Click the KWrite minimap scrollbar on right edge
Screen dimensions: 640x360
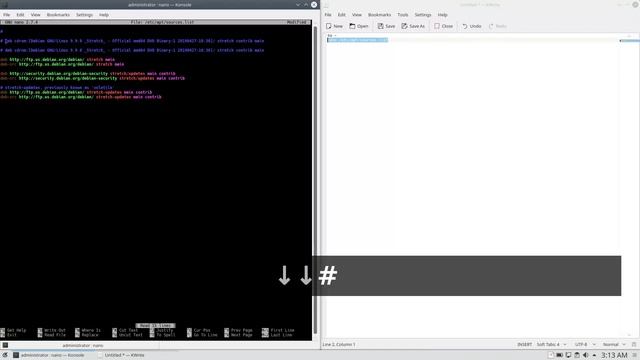629,41
